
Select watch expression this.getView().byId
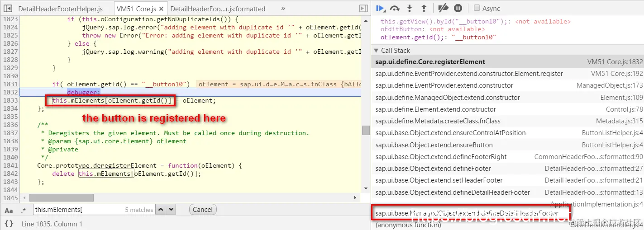coord(476,21)
